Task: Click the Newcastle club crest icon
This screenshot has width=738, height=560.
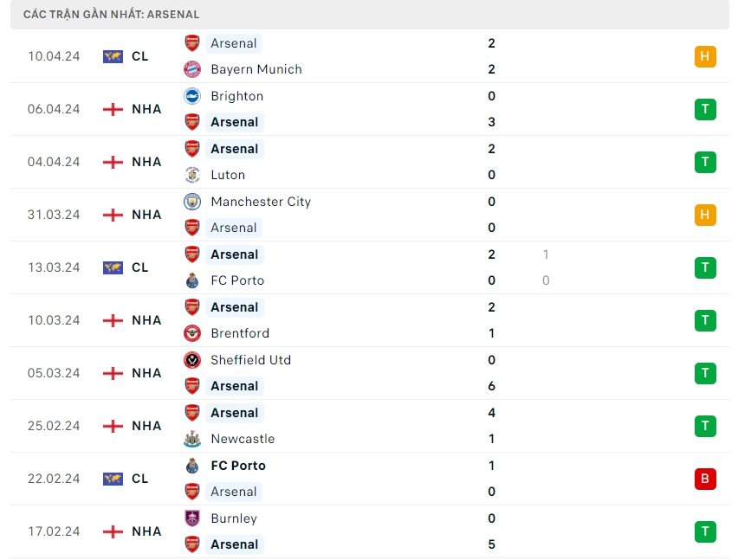Action: pyautogui.click(x=192, y=439)
